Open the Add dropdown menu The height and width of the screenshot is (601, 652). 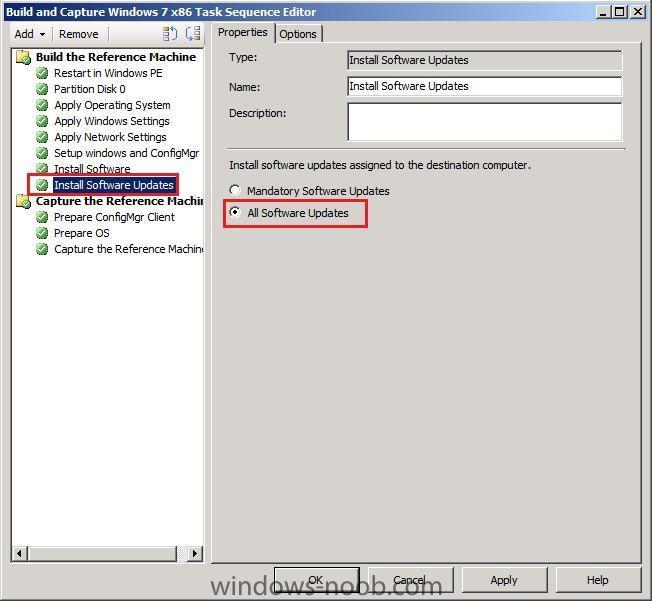[30, 34]
